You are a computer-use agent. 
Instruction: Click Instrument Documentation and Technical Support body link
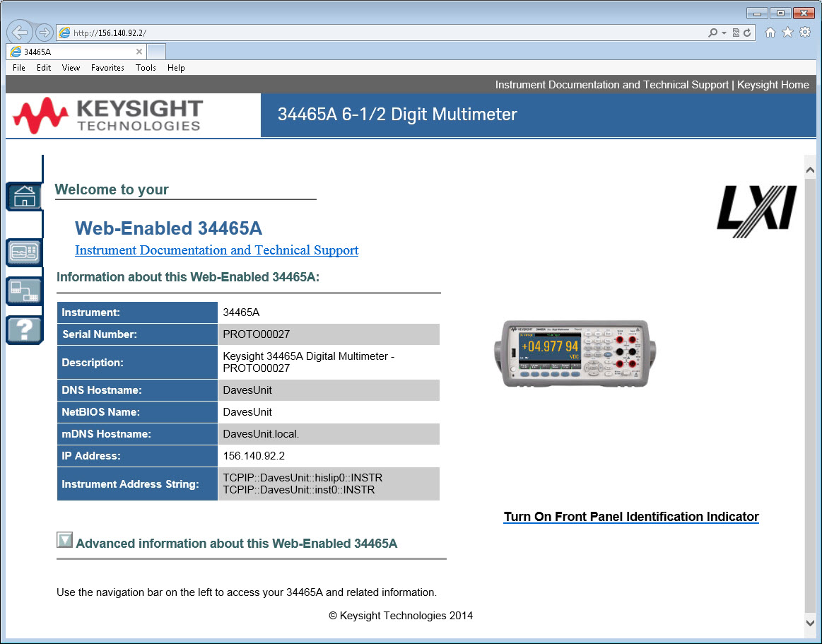pyautogui.click(x=216, y=250)
